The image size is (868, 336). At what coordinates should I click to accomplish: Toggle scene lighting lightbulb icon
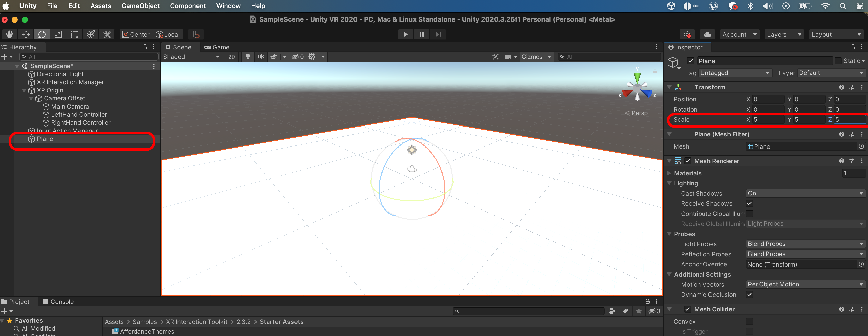tap(248, 57)
